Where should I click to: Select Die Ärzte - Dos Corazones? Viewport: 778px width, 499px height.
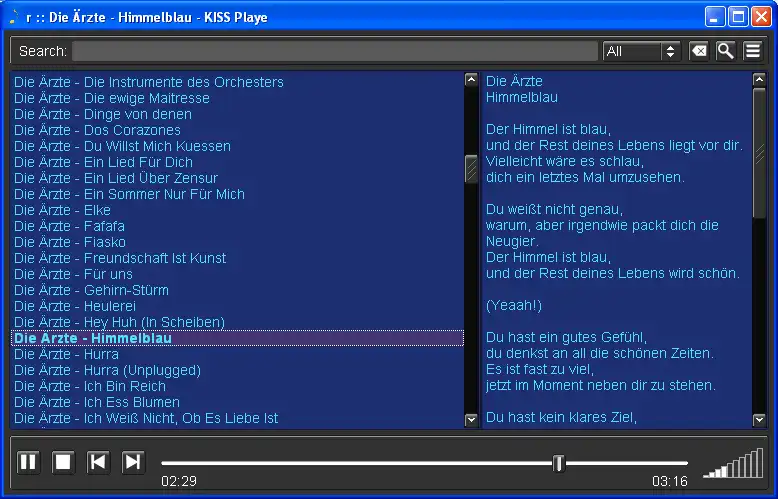[237, 130]
